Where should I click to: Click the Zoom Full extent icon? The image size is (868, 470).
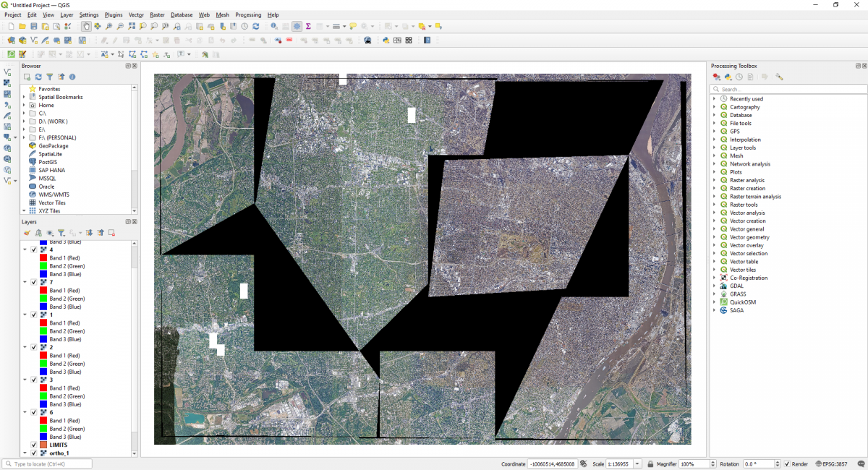coord(132,26)
